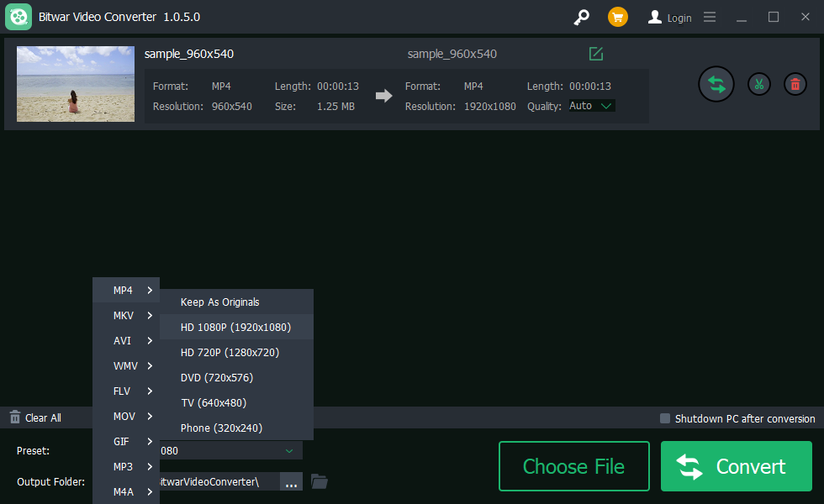
Task: Select GIF format in menu
Action: (126, 442)
